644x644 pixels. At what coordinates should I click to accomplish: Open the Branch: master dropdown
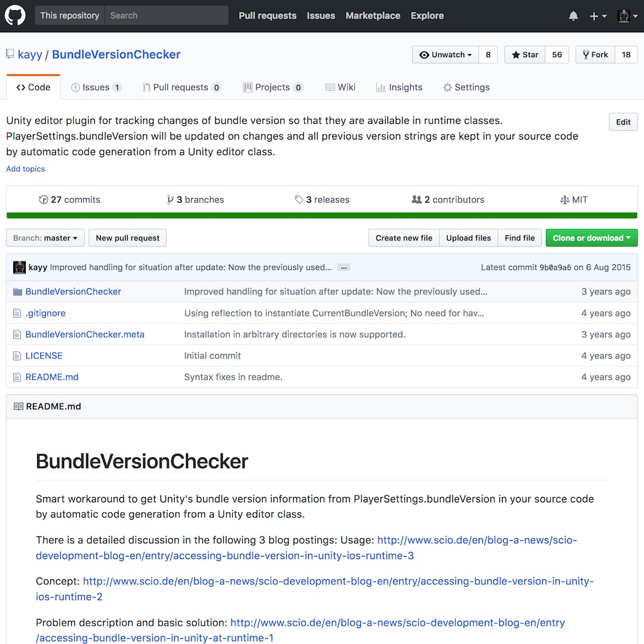(x=45, y=238)
